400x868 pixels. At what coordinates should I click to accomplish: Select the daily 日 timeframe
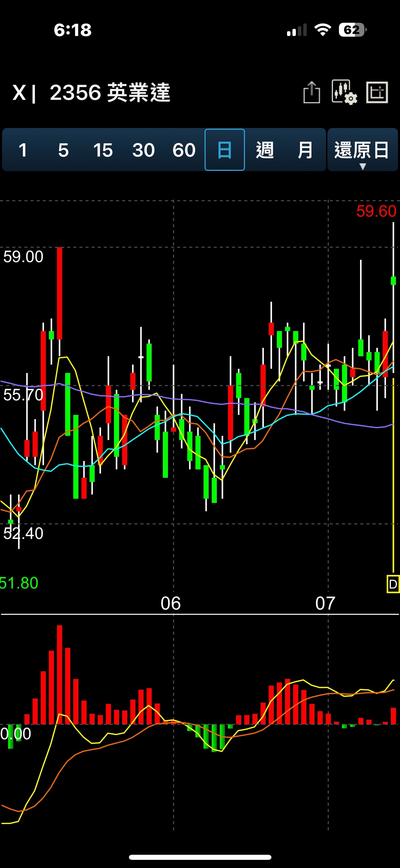click(x=225, y=150)
